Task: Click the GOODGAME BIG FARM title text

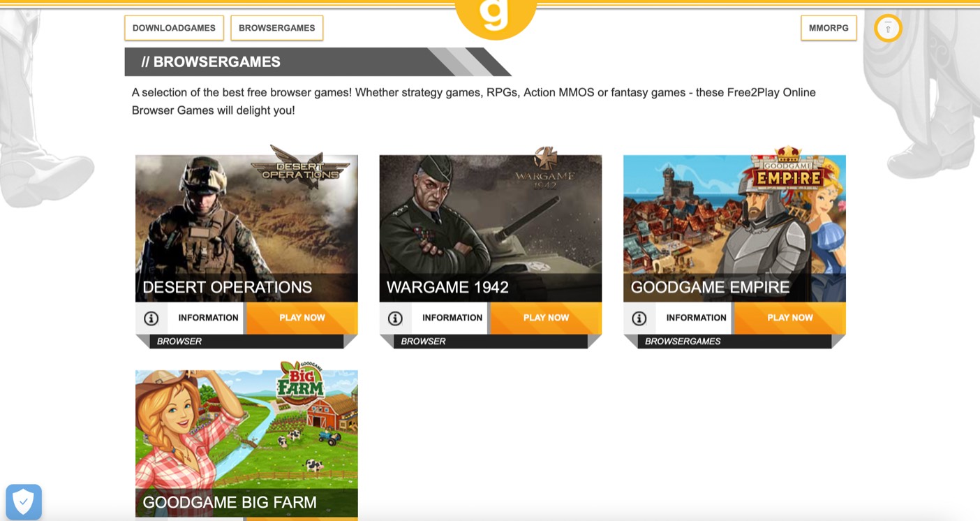Action: pos(230,502)
